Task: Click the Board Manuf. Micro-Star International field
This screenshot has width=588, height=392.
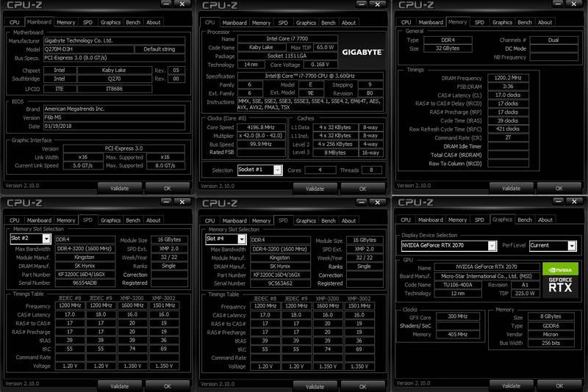Action: pos(487,276)
